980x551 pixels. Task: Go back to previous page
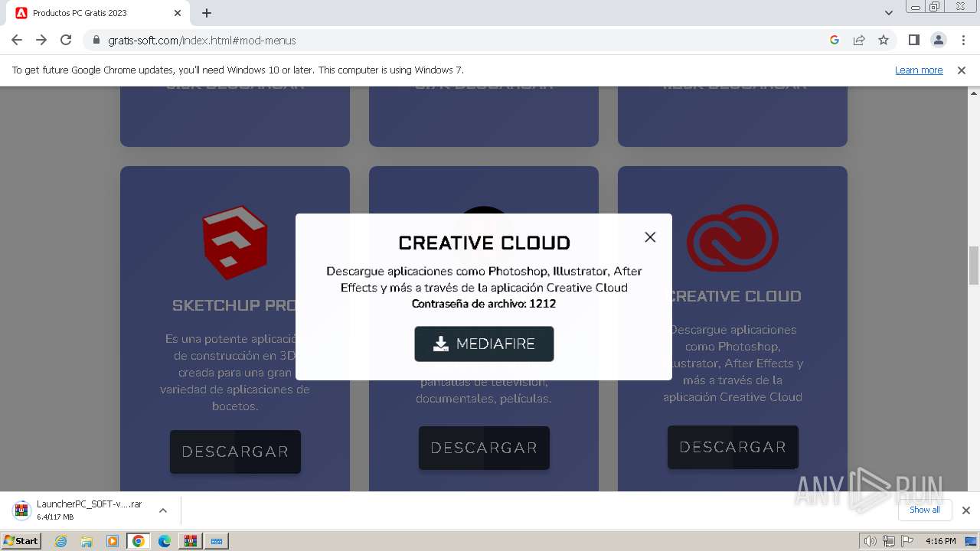[x=17, y=40]
